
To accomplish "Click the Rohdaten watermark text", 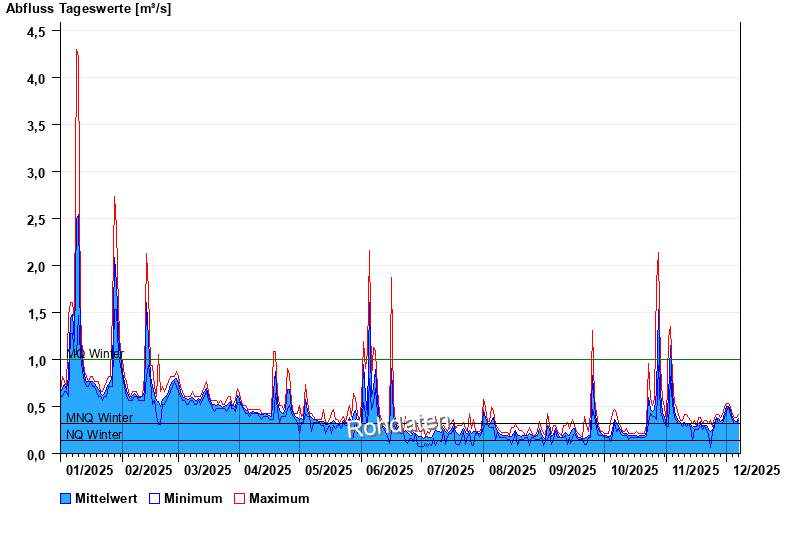I will (398, 426).
